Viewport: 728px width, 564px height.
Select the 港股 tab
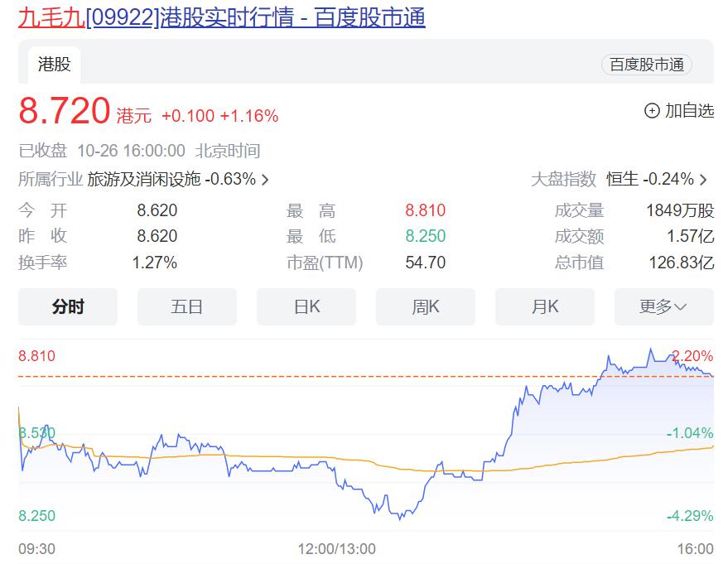click(55, 65)
